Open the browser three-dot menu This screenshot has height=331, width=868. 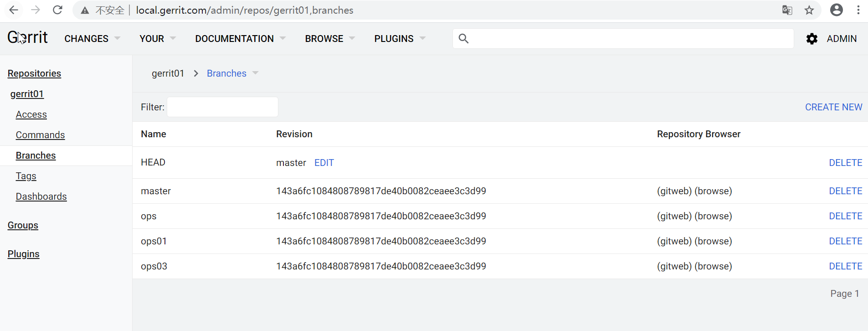[858, 10]
